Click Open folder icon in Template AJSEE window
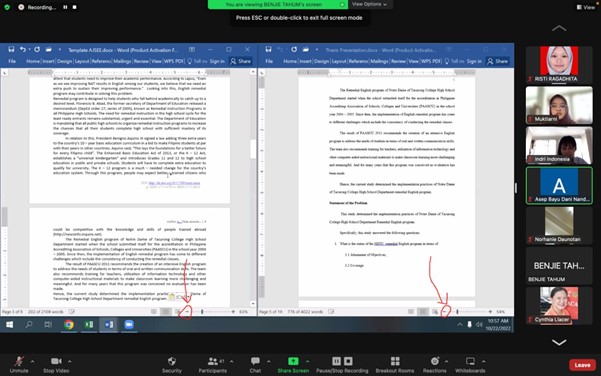Viewport: 601px width, 376px height. tap(48, 49)
